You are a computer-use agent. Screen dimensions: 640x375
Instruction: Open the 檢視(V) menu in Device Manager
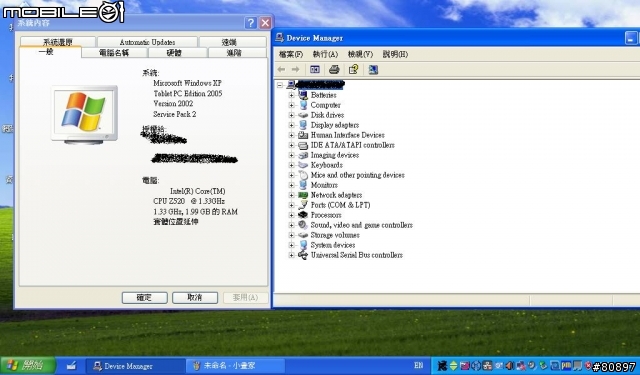coord(360,54)
